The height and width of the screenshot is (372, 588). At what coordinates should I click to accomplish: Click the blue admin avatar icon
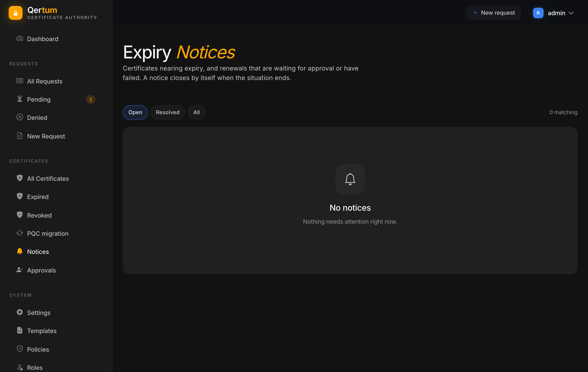tap(538, 13)
